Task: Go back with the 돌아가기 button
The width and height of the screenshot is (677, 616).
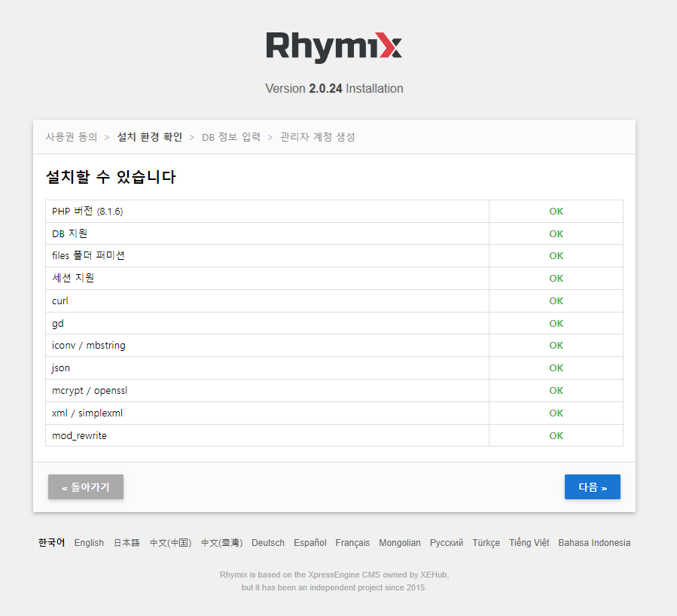Action: [x=86, y=487]
